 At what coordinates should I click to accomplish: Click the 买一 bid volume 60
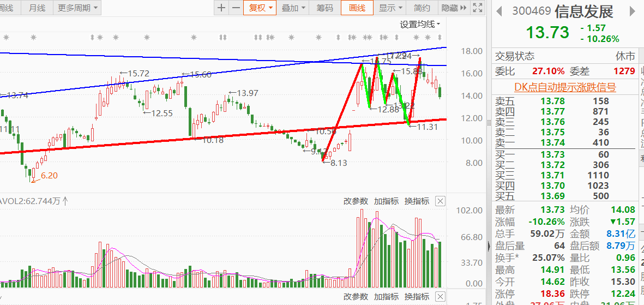[604, 154]
